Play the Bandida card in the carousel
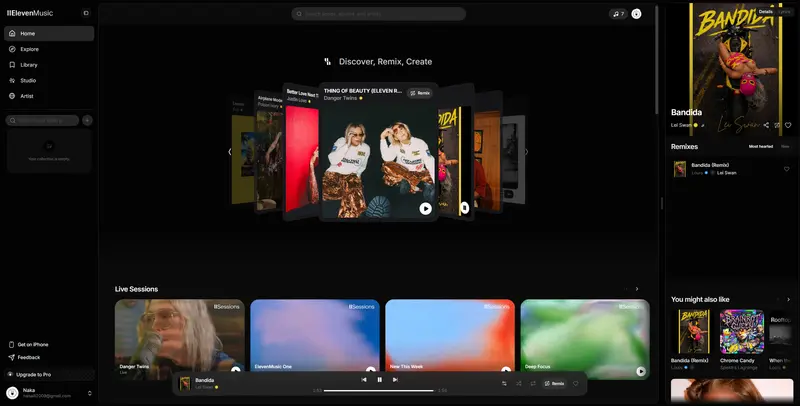This screenshot has height=406, width=800. point(465,208)
